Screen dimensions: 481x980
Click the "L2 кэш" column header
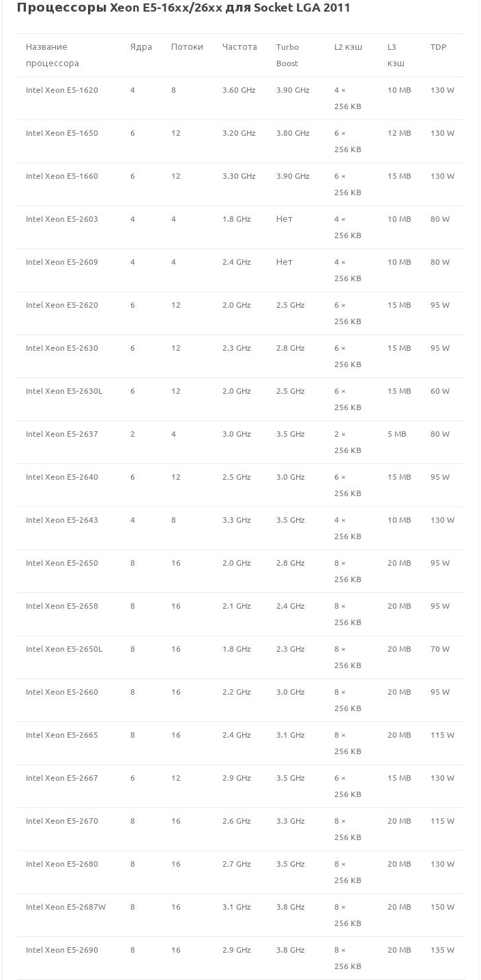click(348, 47)
